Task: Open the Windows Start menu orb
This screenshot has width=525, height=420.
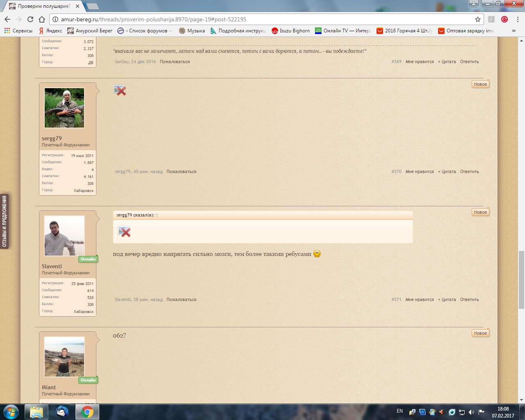Action: point(11,412)
